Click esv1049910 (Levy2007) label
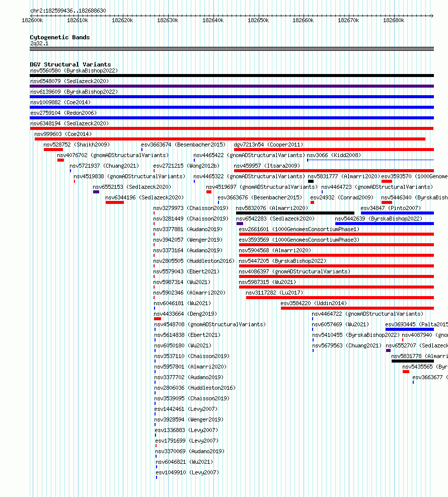The height and width of the screenshot is (497, 448). point(188,472)
